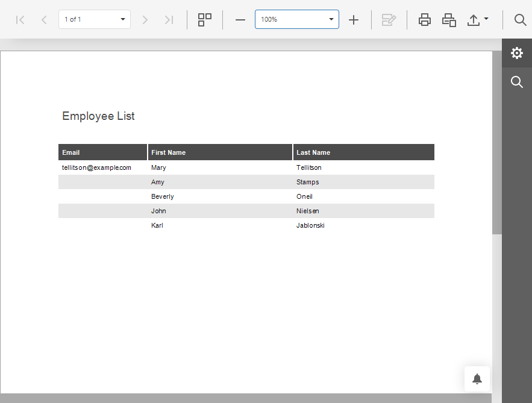Go to the next page
This screenshot has height=403, width=532.
tap(145, 20)
